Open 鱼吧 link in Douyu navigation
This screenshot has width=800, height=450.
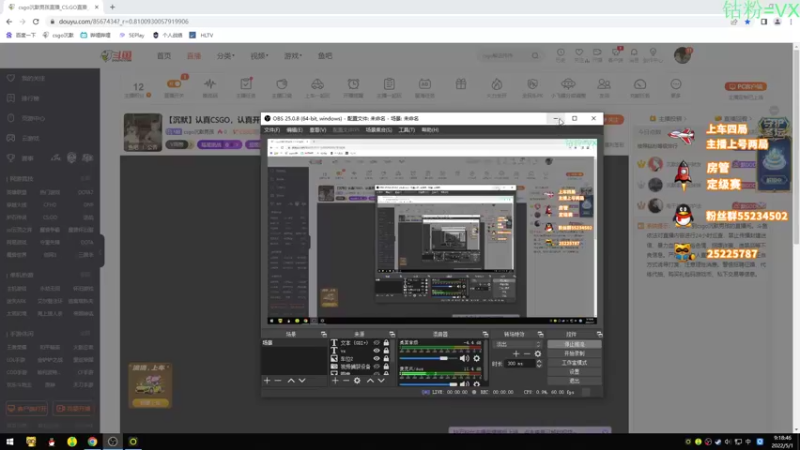325,56
